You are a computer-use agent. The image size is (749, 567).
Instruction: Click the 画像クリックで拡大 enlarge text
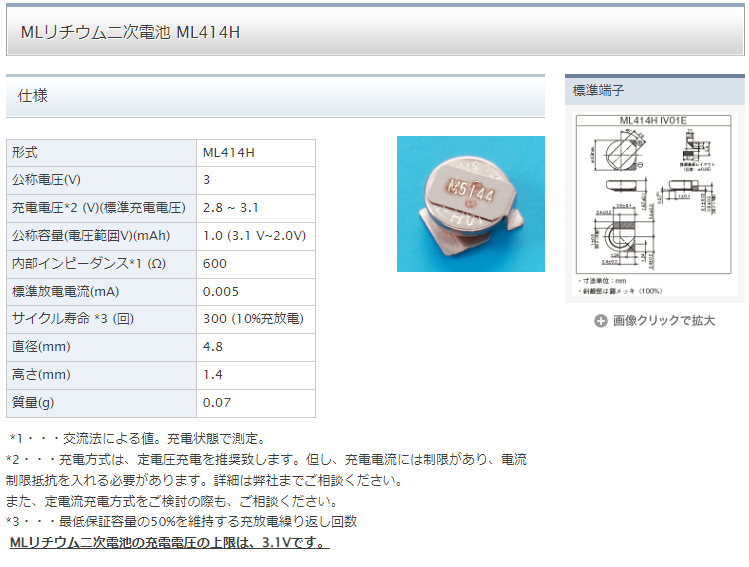coord(664,321)
